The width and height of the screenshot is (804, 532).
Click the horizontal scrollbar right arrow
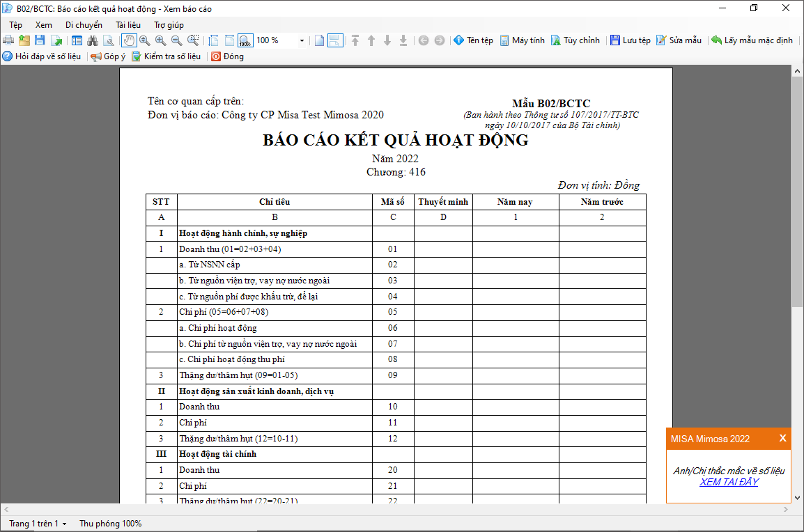point(786,510)
